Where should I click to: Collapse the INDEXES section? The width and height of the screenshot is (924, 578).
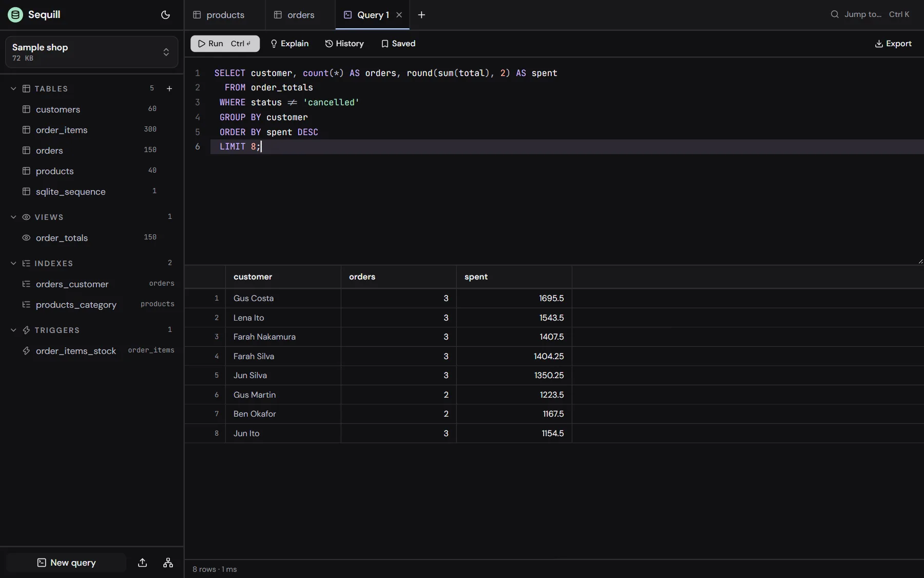(13, 264)
